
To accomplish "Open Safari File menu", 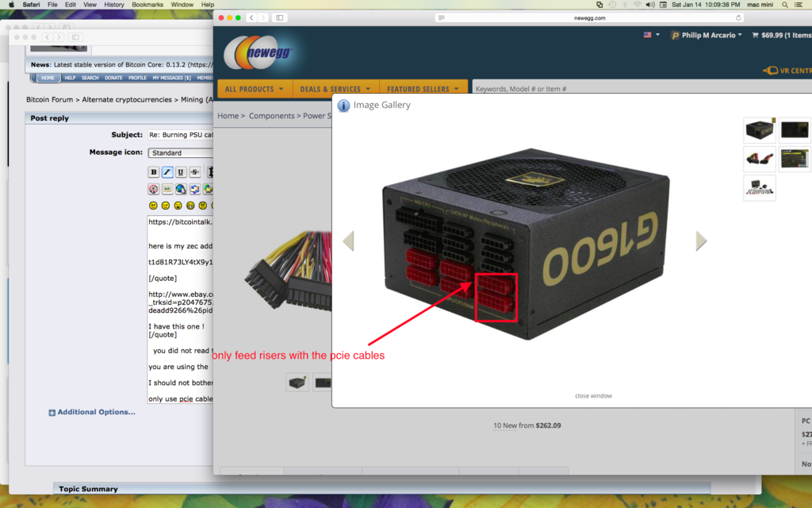I will (52, 5).
